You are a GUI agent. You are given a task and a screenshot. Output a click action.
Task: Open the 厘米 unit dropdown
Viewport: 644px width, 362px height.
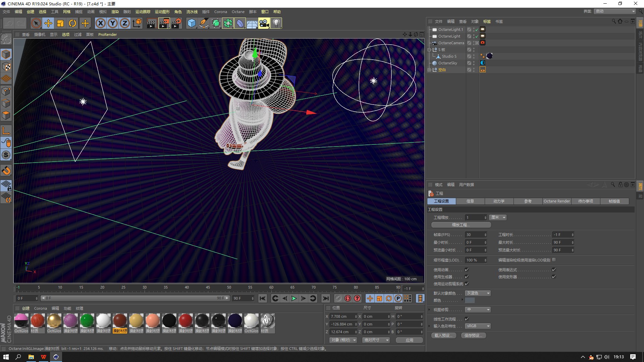coord(498,218)
